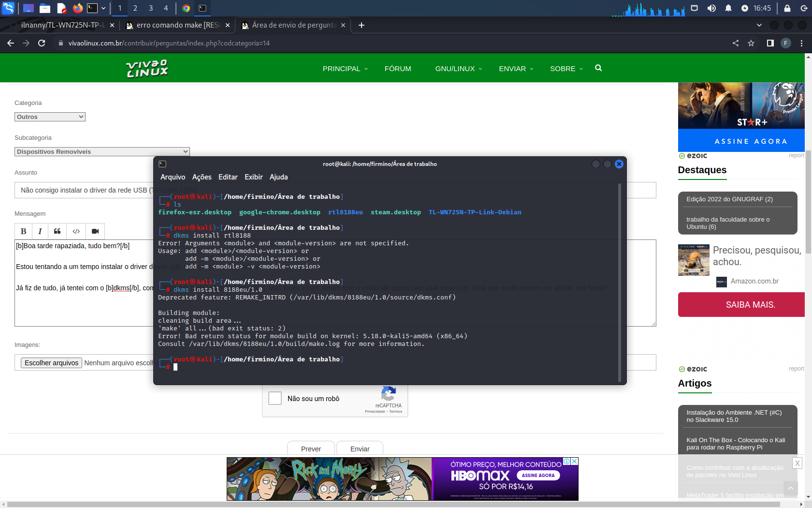This screenshot has width=812, height=508.
Task: Open terminal Editar menu
Action: click(x=228, y=177)
